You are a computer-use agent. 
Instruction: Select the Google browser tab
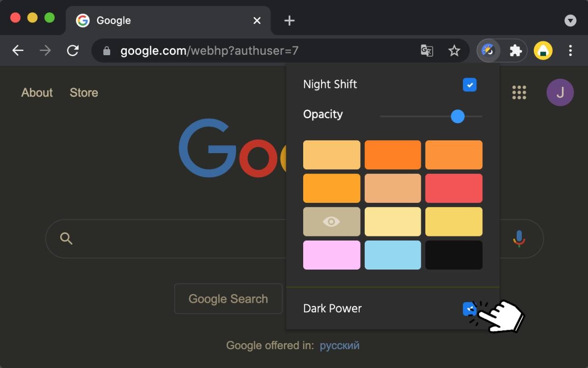click(x=161, y=21)
